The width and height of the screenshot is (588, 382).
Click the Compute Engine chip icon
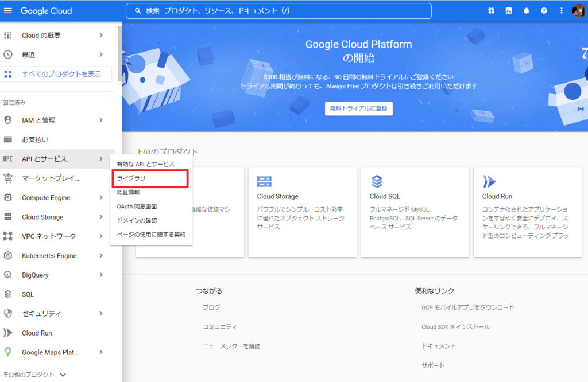(x=8, y=197)
